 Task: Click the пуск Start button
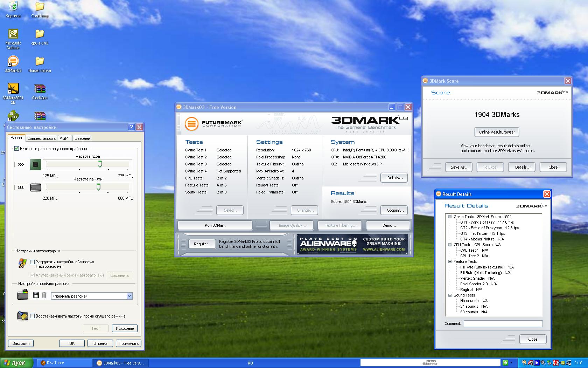click(16, 363)
